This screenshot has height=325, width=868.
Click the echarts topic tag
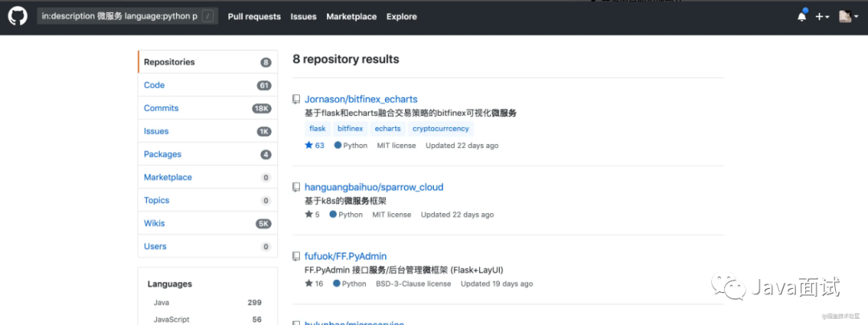coord(387,129)
